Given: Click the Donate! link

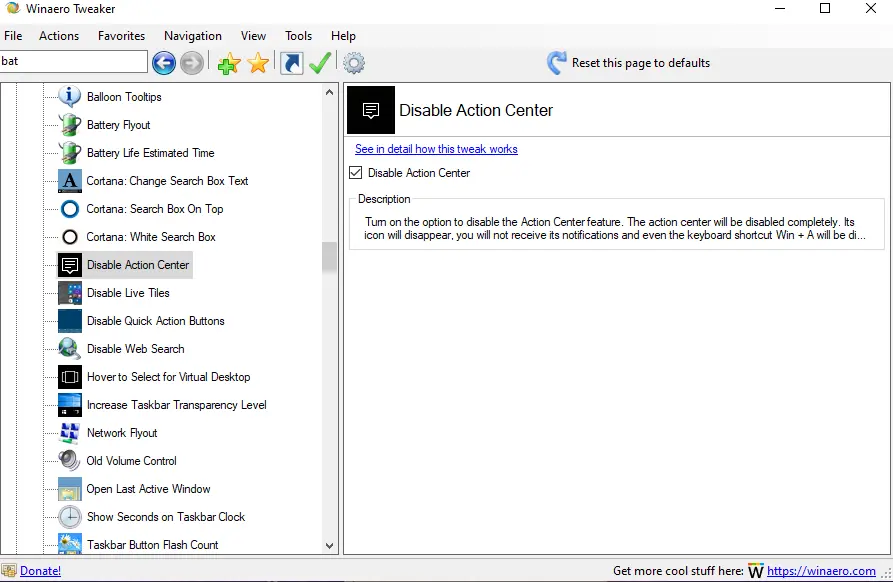Looking at the screenshot, I should (x=40, y=571).
